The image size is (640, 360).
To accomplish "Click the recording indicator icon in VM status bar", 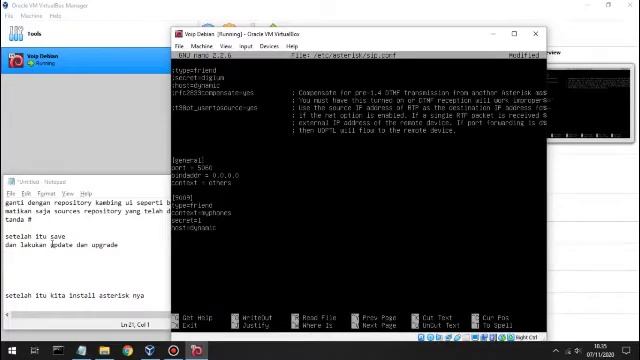I will tap(484, 338).
